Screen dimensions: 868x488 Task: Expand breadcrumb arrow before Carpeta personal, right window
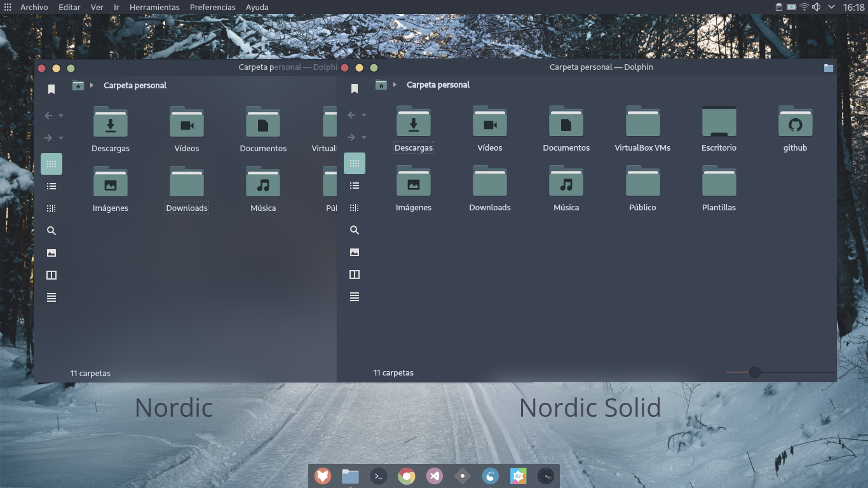click(x=395, y=85)
